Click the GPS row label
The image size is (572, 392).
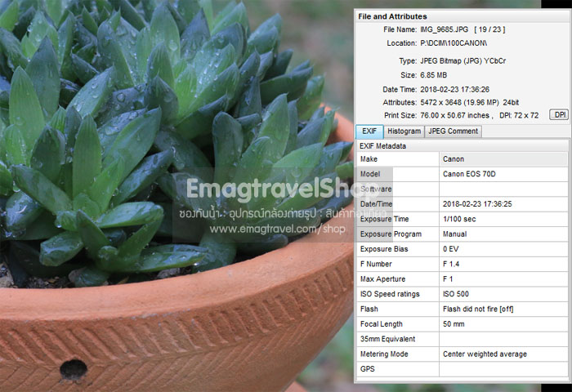coord(368,369)
